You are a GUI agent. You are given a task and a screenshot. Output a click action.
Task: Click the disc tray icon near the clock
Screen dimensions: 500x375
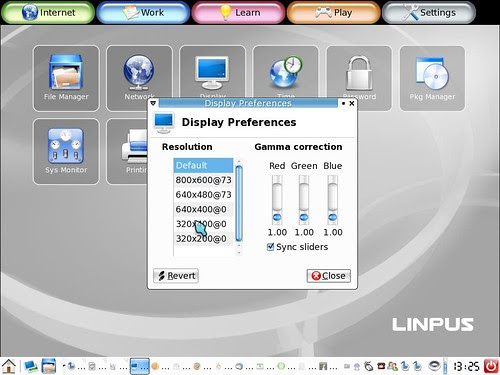434,366
